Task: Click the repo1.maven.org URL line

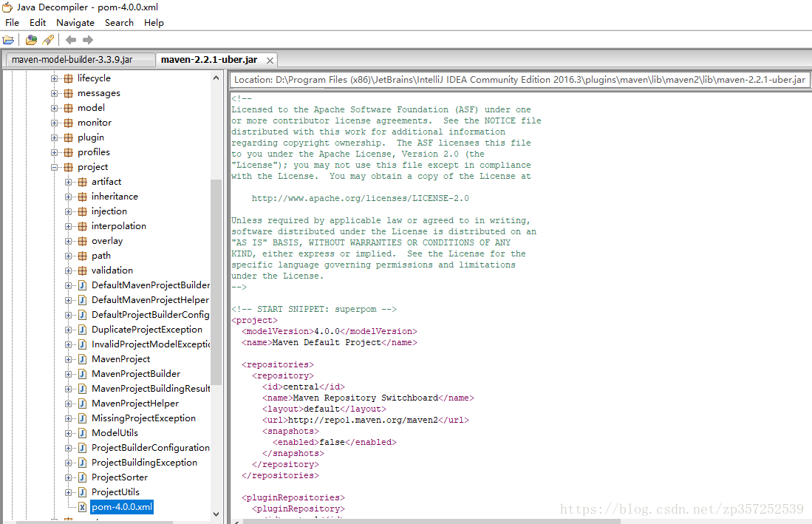Action: point(366,420)
